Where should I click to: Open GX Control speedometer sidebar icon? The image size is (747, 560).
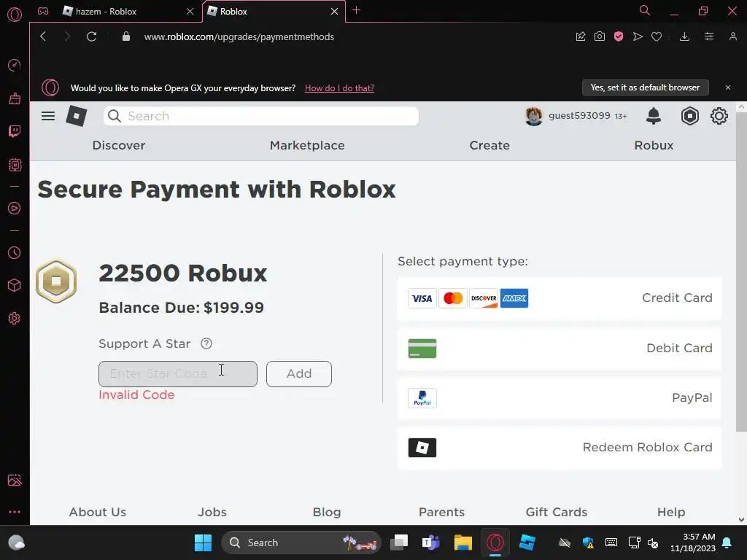click(15, 65)
